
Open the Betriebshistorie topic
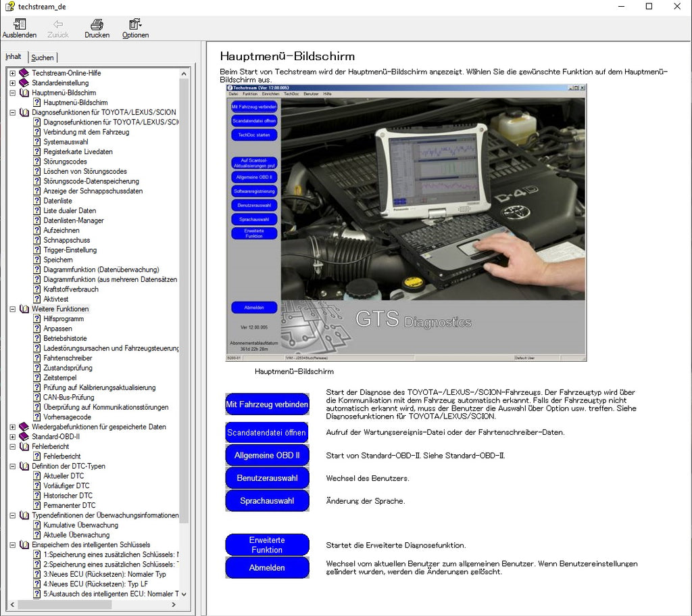tap(65, 338)
